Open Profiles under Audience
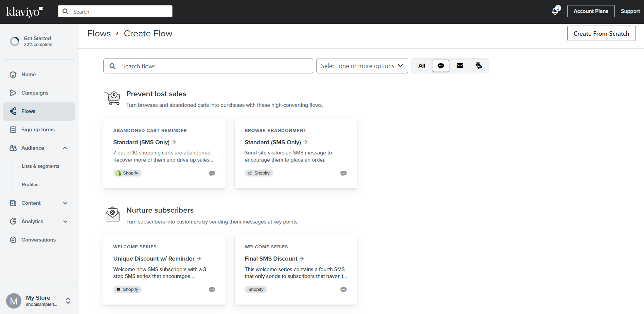The width and height of the screenshot is (644, 314). click(x=30, y=184)
